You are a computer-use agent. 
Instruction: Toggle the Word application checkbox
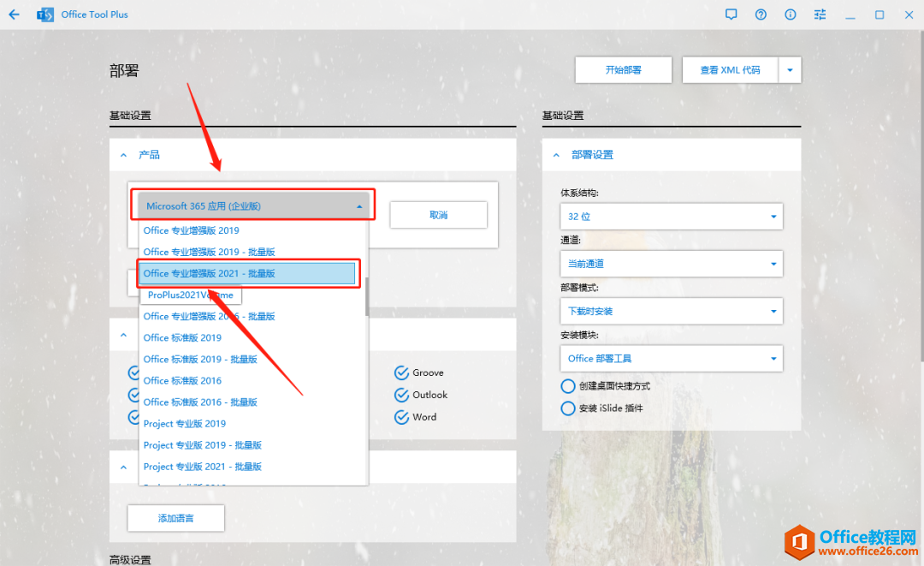point(401,417)
